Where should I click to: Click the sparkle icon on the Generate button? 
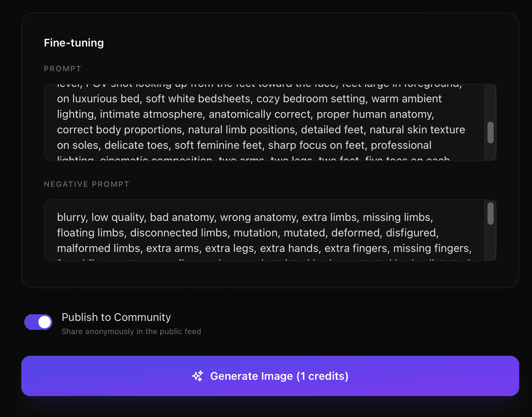197,376
